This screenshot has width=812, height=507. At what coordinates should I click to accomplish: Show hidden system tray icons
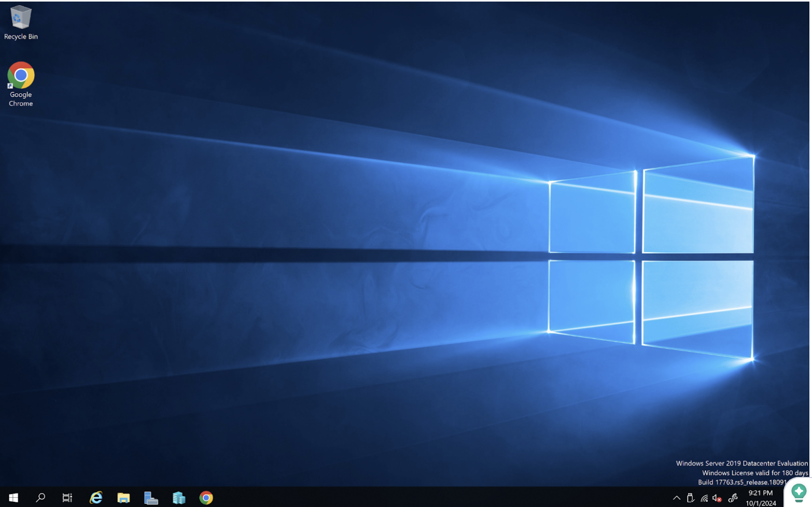click(x=676, y=498)
